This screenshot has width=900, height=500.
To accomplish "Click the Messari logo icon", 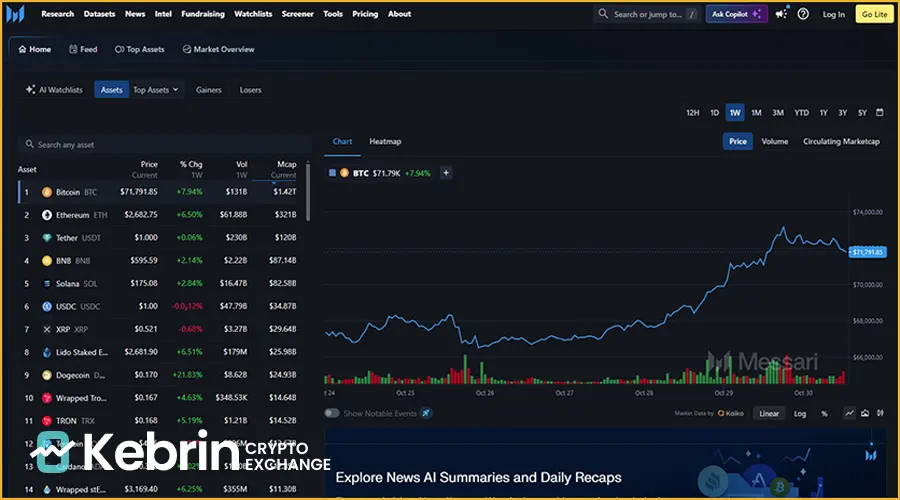I will pos(15,14).
